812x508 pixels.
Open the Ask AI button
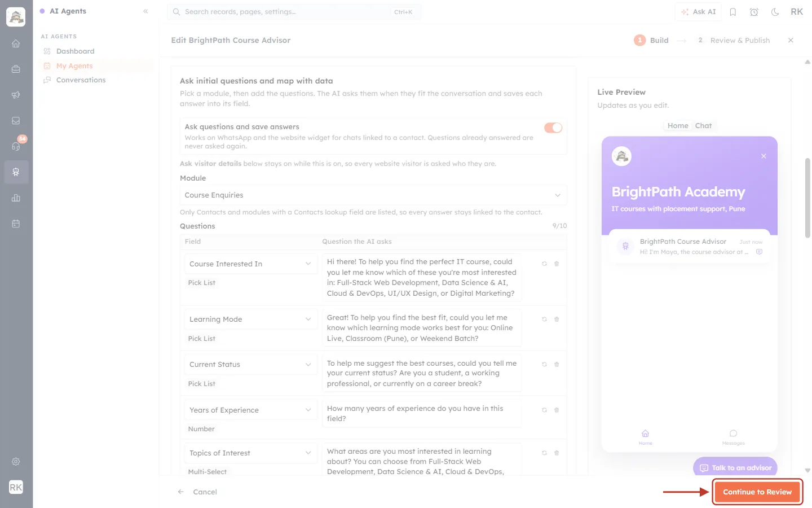pyautogui.click(x=698, y=12)
